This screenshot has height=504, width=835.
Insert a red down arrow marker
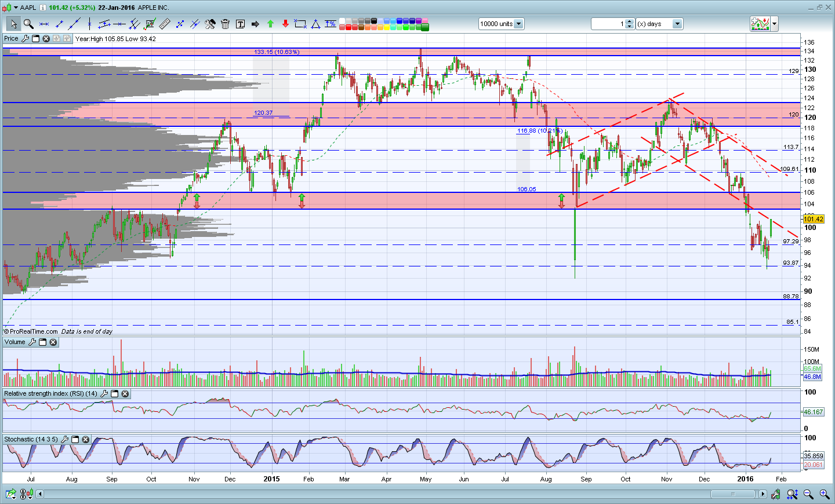285,24
